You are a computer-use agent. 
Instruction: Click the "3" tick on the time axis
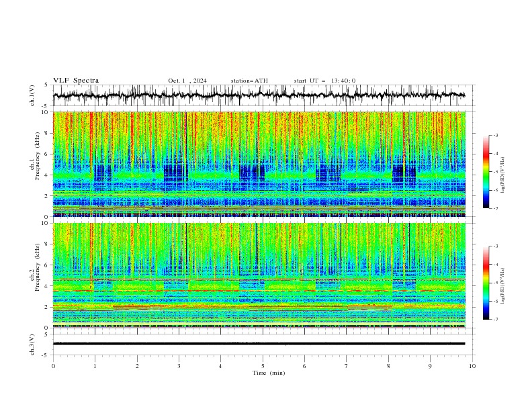[x=179, y=366]
